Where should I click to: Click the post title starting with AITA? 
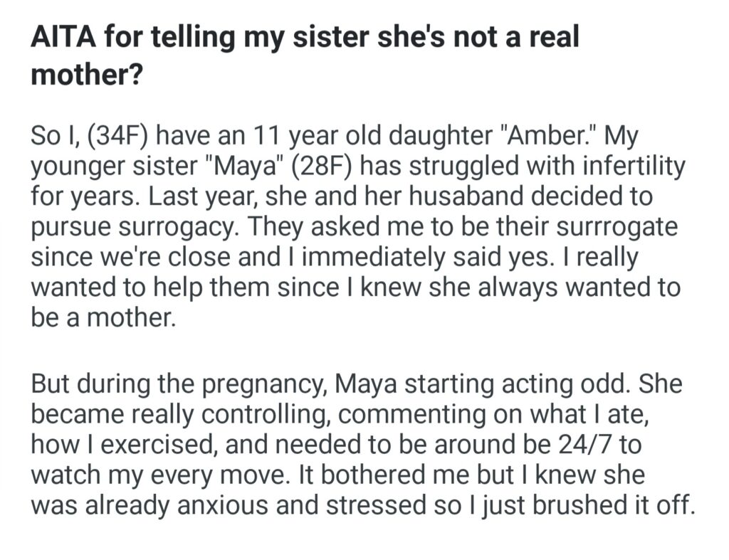click(x=305, y=55)
